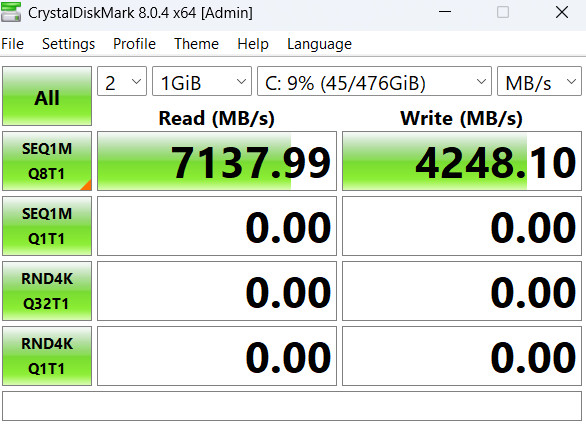The height and width of the screenshot is (425, 586).
Task: Open the Profile menu
Action: point(134,44)
